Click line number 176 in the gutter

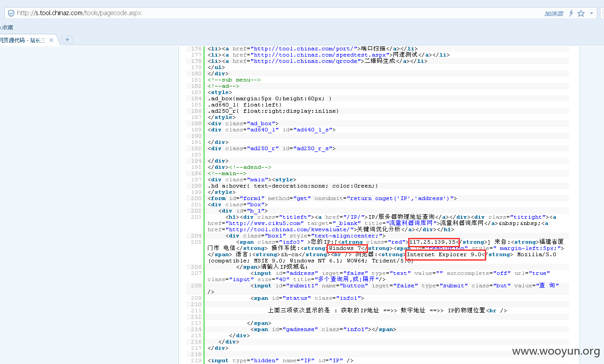(196, 49)
